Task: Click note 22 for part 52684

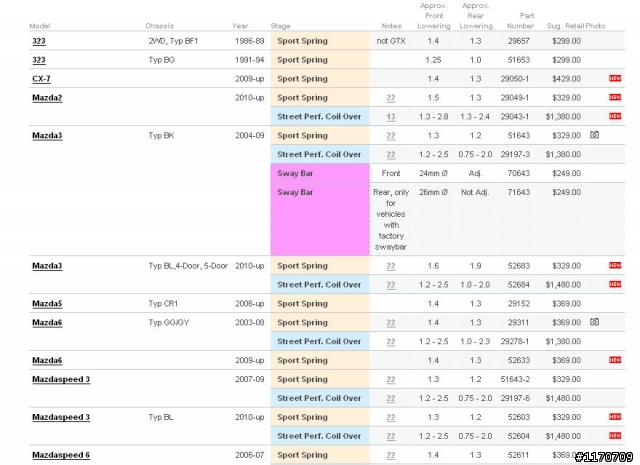Action: pos(391,285)
